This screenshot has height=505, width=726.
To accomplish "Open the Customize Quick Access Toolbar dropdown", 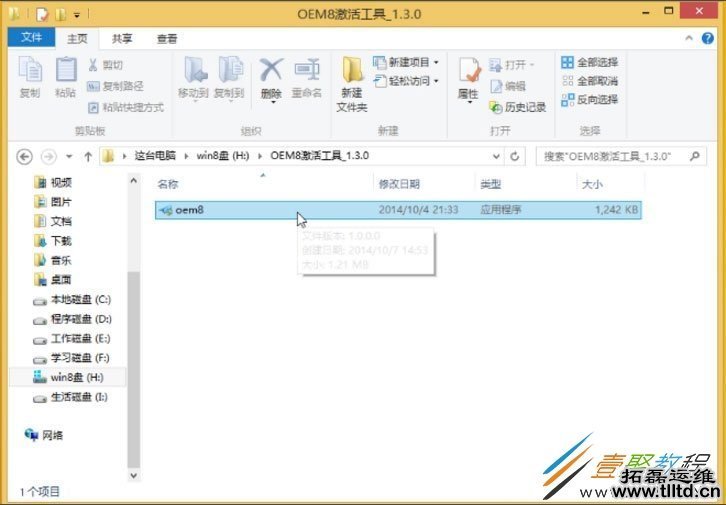I will click(x=77, y=15).
